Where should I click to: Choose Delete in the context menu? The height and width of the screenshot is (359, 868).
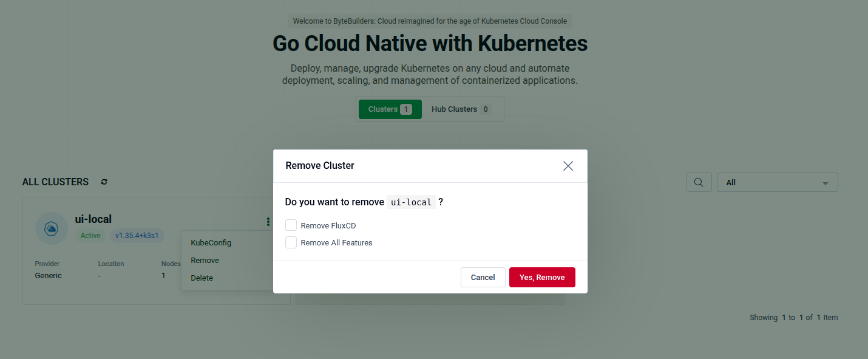click(202, 278)
